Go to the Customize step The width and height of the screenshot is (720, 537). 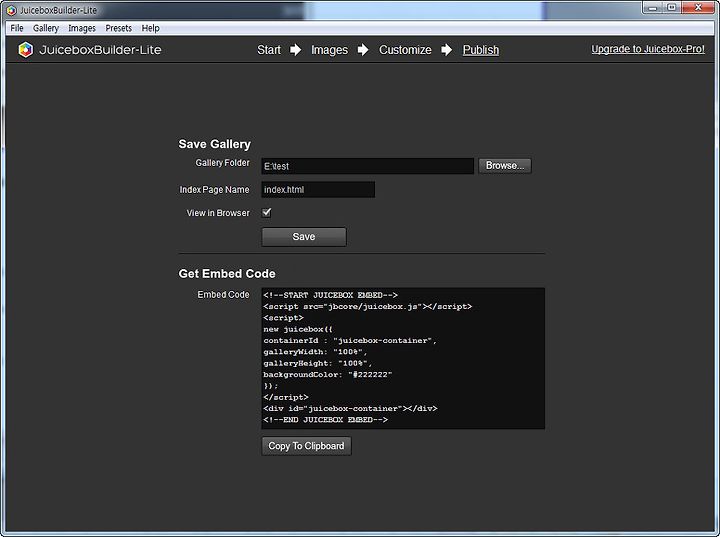(405, 50)
